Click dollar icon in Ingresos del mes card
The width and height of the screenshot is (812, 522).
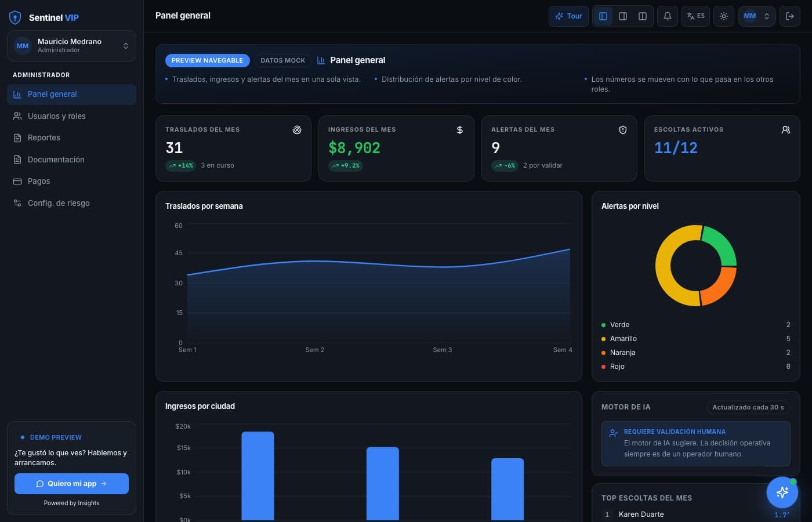460,130
